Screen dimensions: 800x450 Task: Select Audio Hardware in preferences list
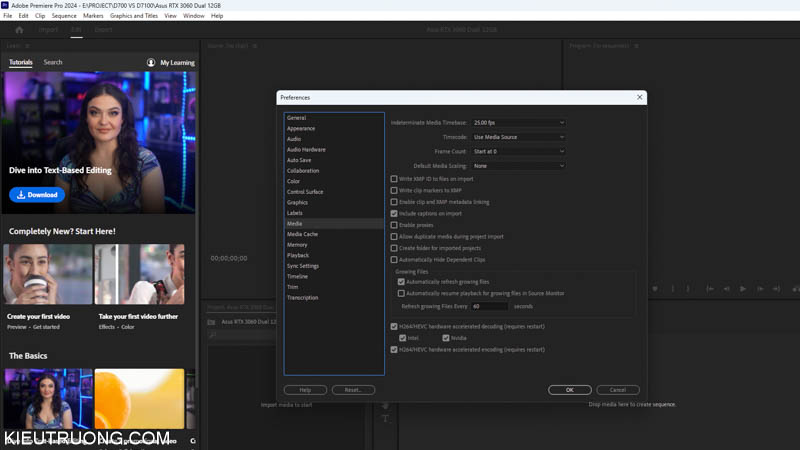click(x=334, y=149)
